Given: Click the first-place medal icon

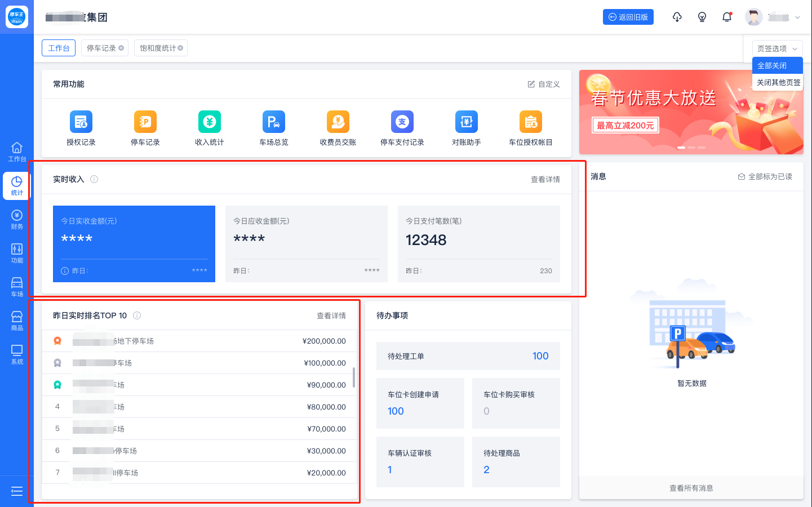Looking at the screenshot, I should pyautogui.click(x=57, y=341).
